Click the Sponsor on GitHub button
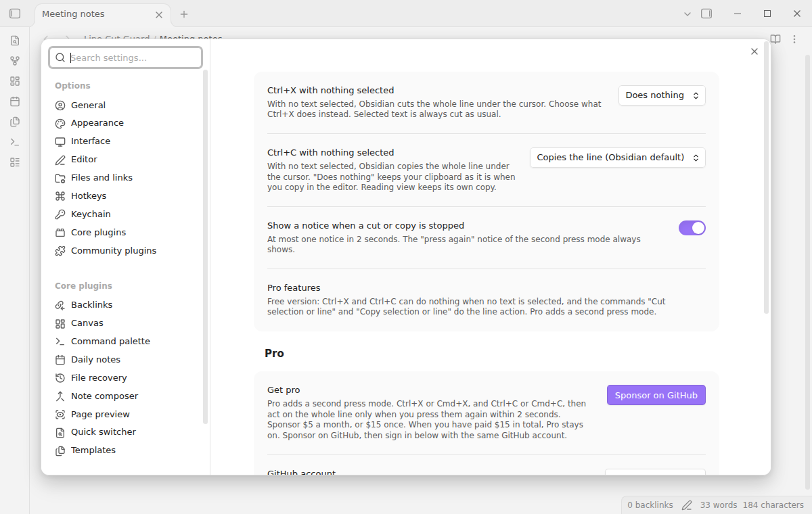This screenshot has width=812, height=514. tap(656, 395)
